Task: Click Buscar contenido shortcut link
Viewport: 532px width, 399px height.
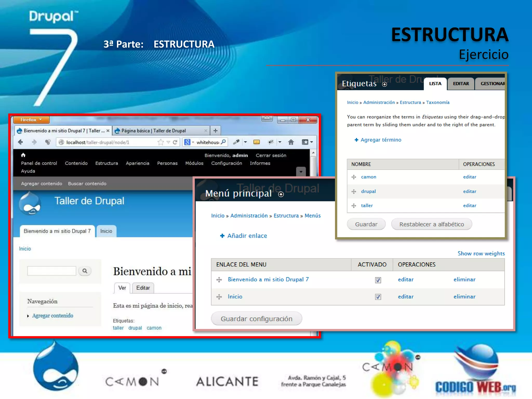Action: click(87, 184)
